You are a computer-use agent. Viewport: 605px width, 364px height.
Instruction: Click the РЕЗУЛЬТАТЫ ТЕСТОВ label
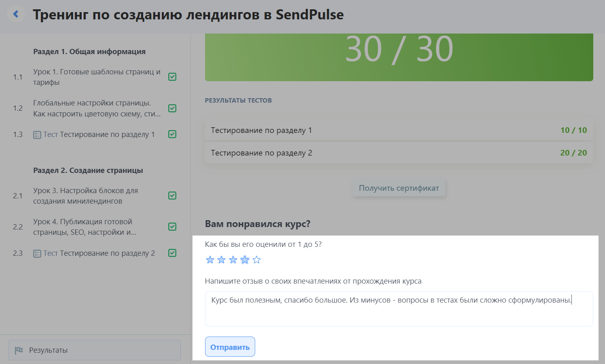pos(238,100)
